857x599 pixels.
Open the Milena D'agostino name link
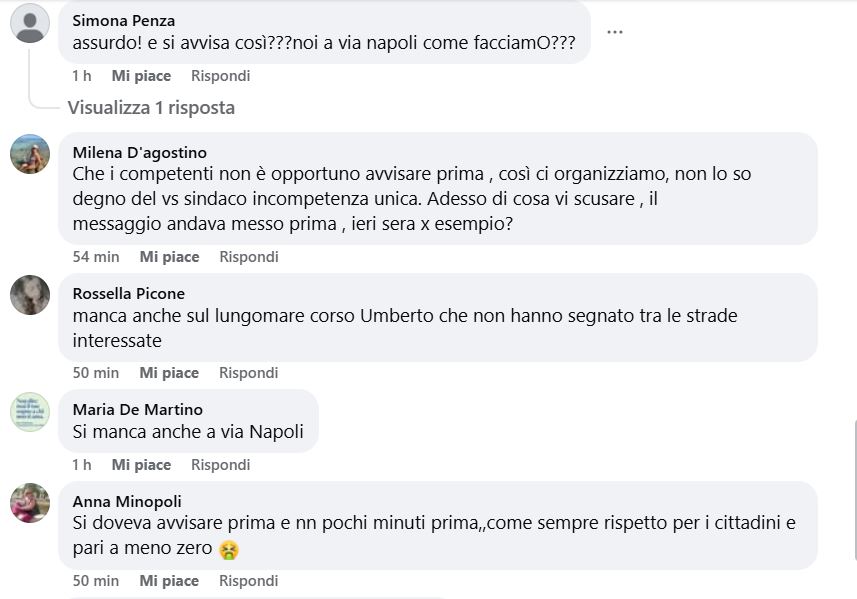tap(140, 153)
